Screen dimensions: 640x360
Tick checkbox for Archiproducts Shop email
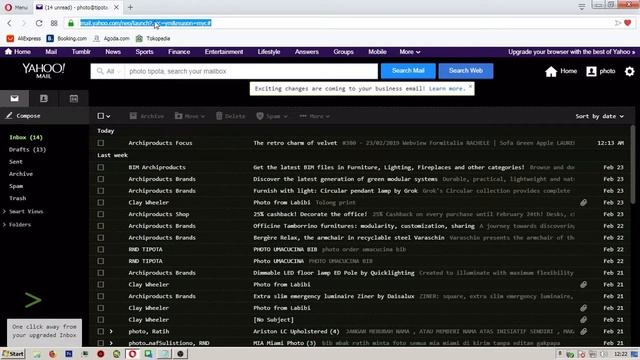pos(101,214)
